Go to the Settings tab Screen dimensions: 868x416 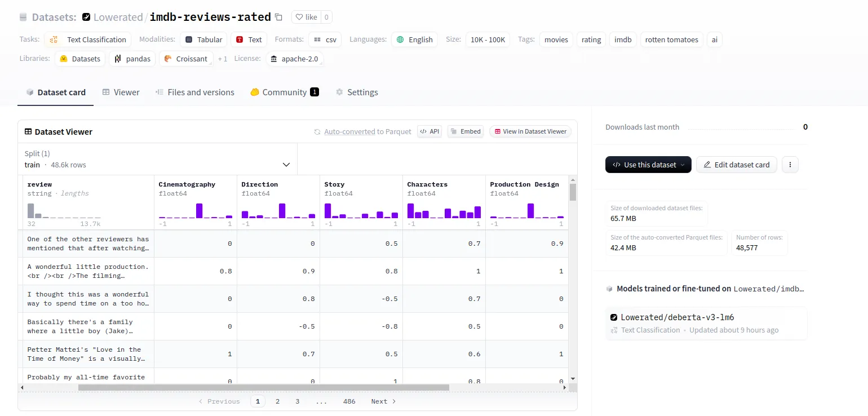(357, 92)
